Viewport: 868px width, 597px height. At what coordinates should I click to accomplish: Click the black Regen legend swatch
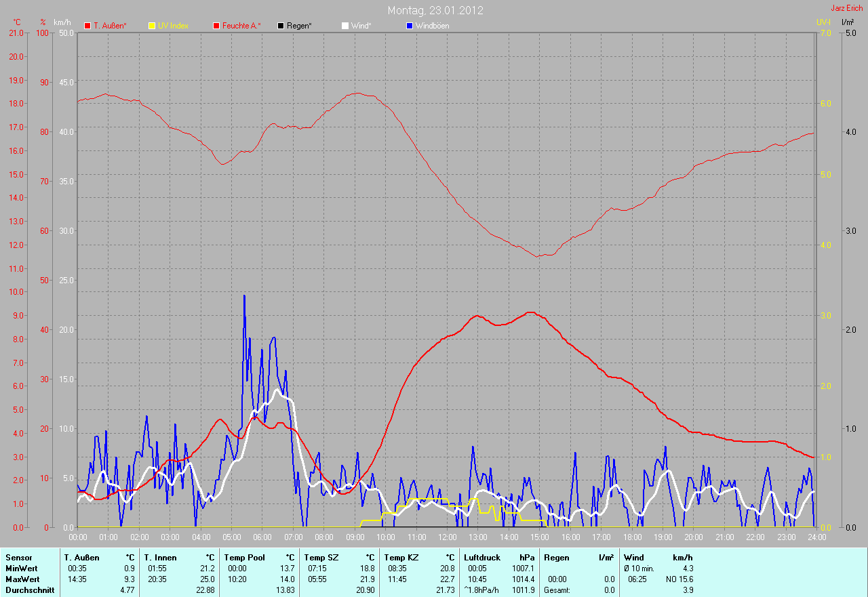tap(281, 26)
